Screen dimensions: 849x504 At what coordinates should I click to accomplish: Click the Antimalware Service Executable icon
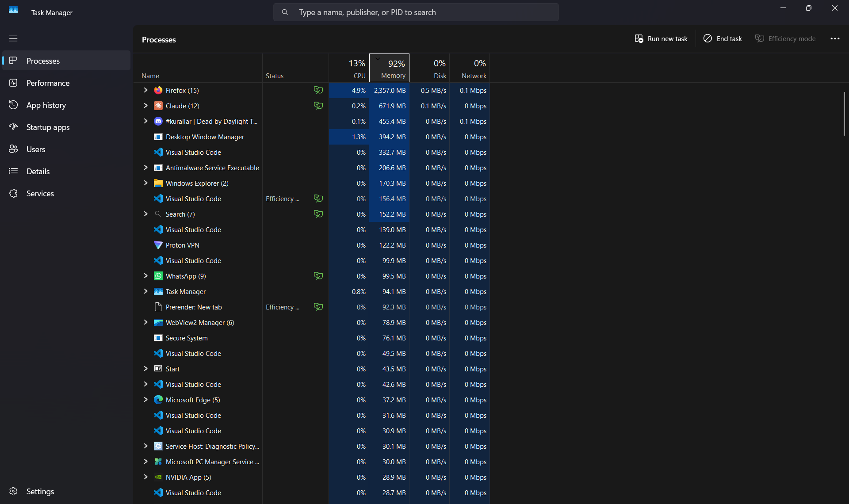158,168
